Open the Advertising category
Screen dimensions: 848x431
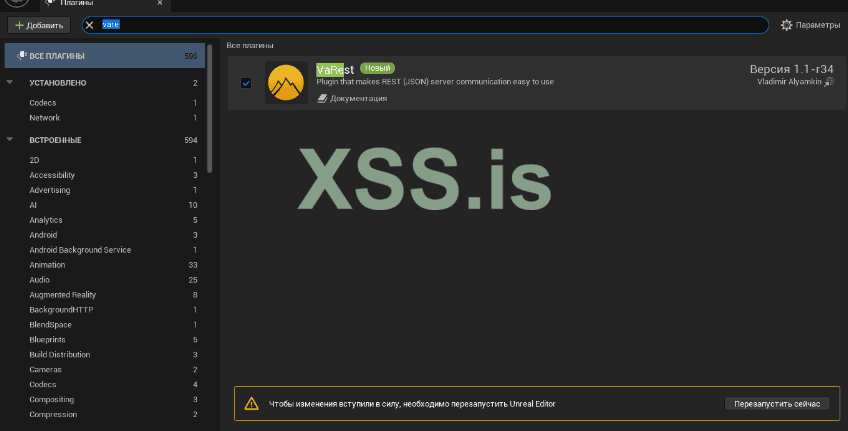[x=50, y=190]
